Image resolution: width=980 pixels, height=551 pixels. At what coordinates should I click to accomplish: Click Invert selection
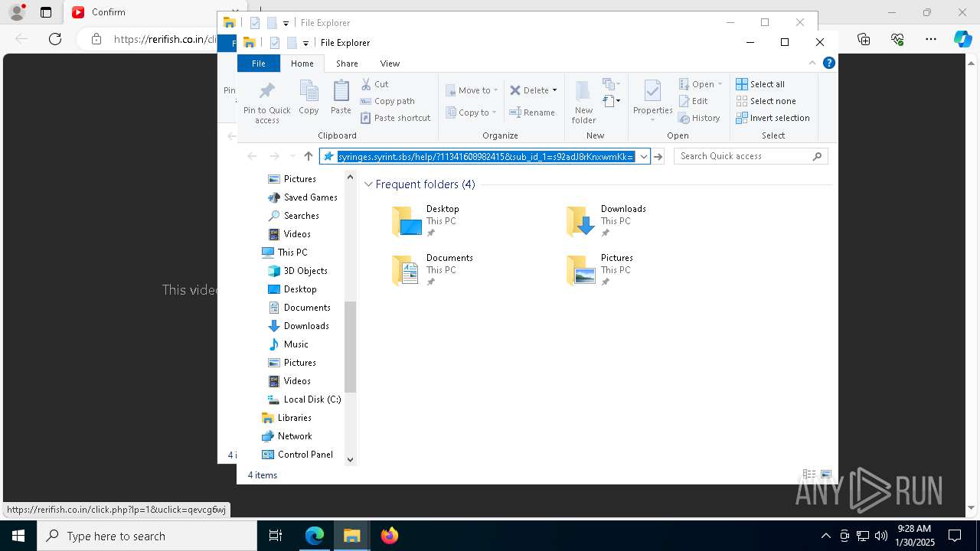[x=773, y=118]
